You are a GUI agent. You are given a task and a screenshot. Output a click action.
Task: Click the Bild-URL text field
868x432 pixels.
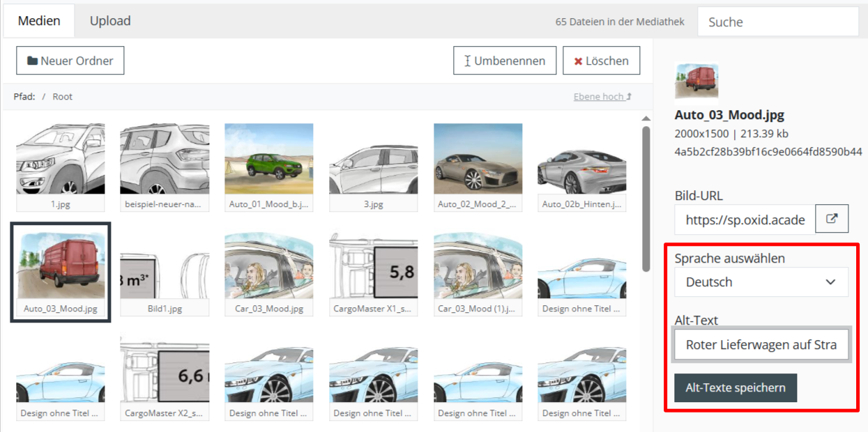tap(745, 219)
